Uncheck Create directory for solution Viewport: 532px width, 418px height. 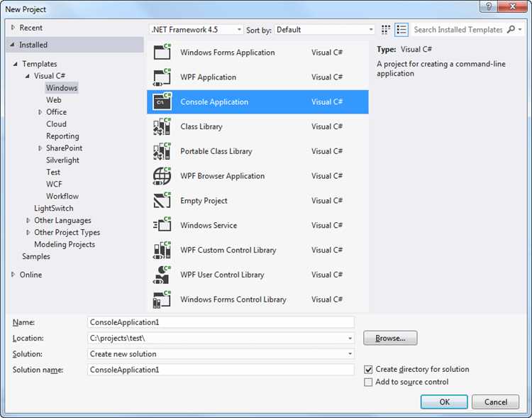click(x=368, y=369)
